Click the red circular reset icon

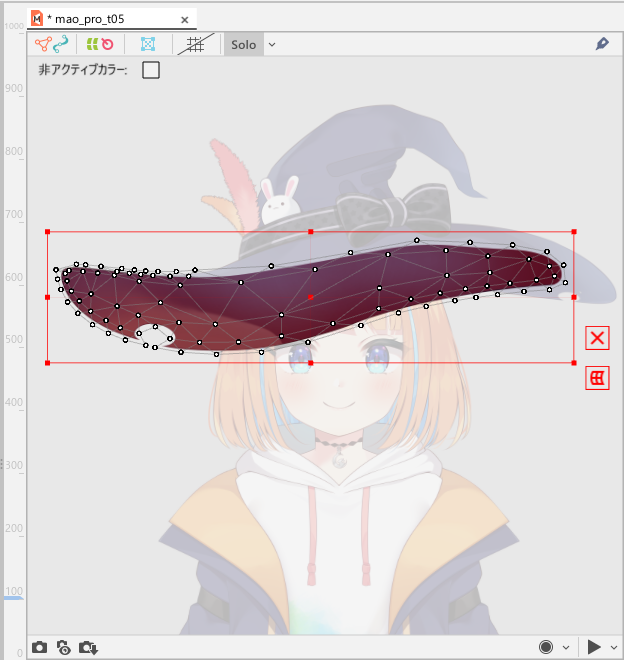coord(107,44)
